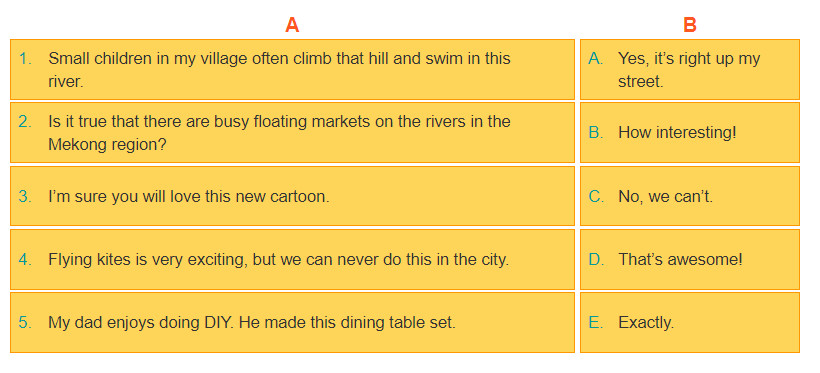This screenshot has width=820, height=373.
Task: Choose response B 'How interesting!'
Action: pos(690,133)
